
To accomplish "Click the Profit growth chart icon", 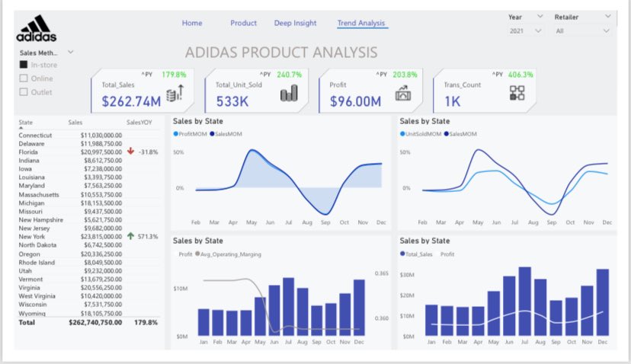I will click(x=403, y=93).
